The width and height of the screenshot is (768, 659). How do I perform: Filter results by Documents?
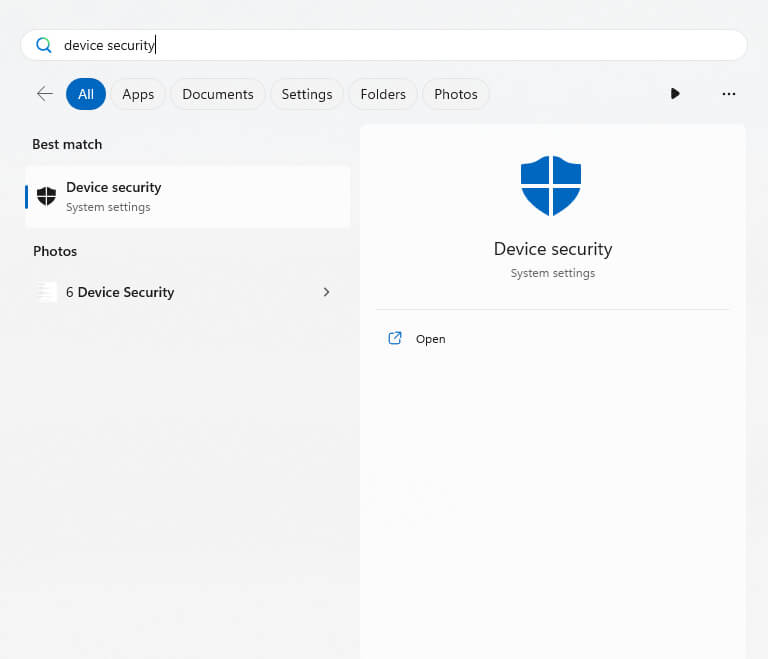pyautogui.click(x=217, y=94)
